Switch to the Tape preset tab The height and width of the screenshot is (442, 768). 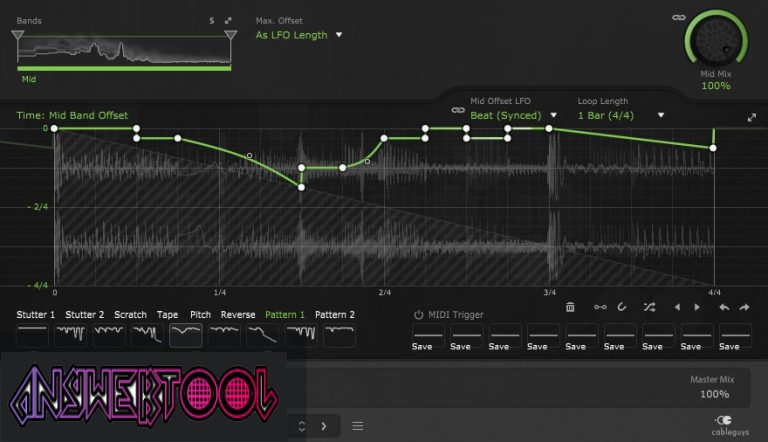click(168, 315)
